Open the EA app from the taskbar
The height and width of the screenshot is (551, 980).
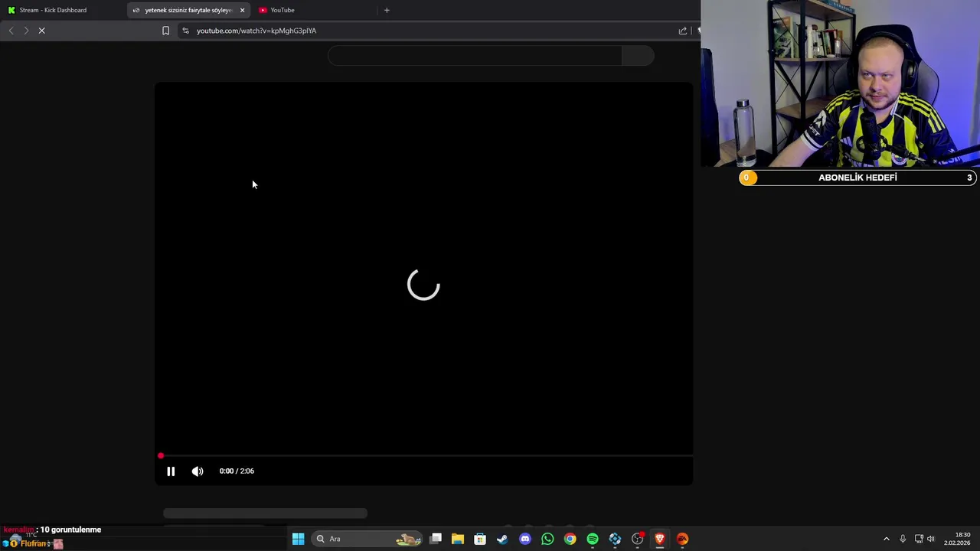682,539
